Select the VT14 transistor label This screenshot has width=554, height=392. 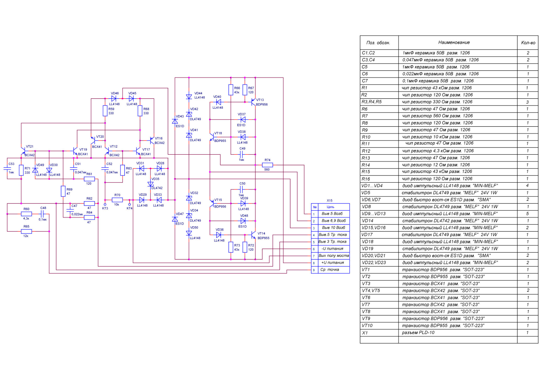[261, 234]
